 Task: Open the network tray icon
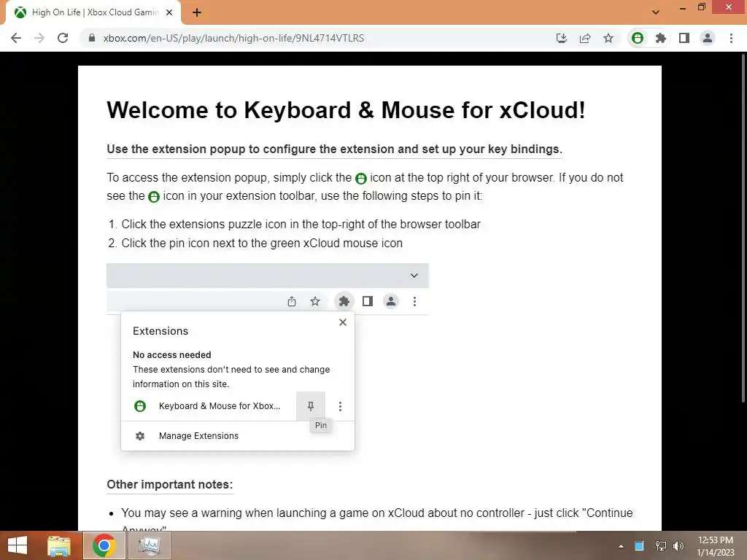click(660, 545)
